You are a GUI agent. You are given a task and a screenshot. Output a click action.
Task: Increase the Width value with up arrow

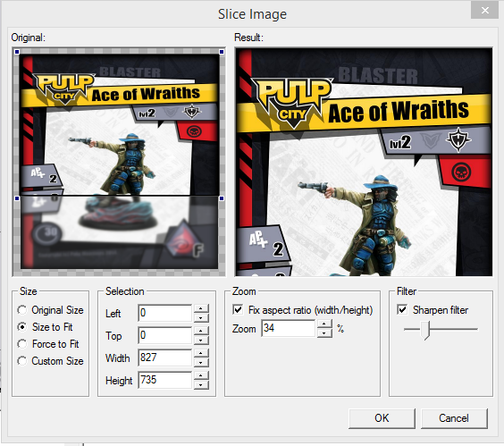tap(201, 353)
